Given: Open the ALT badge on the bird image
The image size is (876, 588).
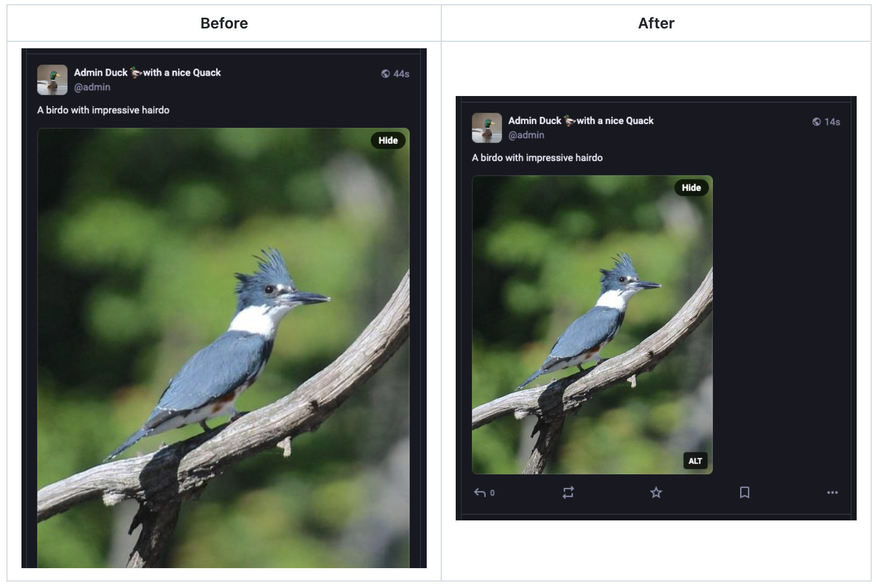Looking at the screenshot, I should point(695,461).
